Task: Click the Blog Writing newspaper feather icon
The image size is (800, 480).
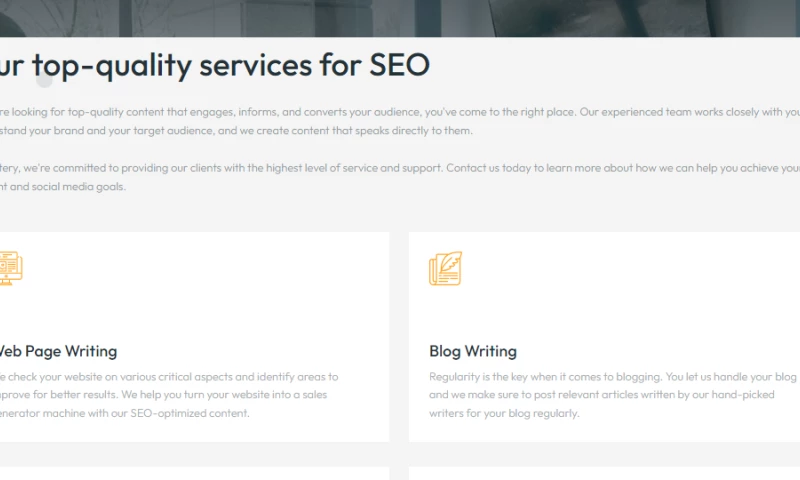Action: [x=445, y=268]
